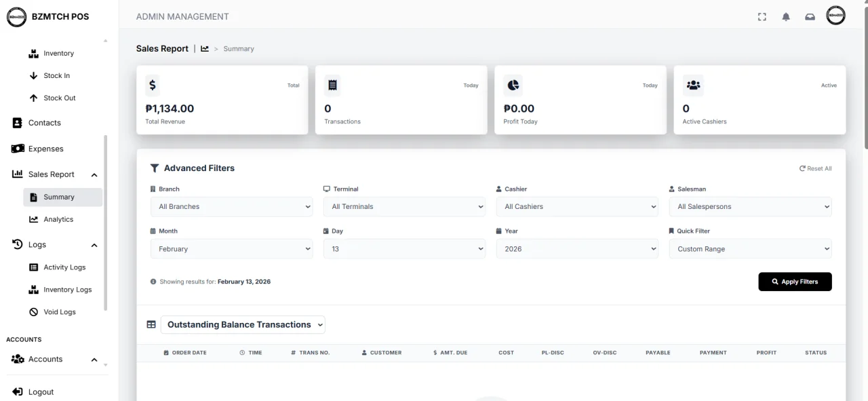This screenshot has width=868, height=401.
Task: Click the Void Logs ban icon
Action: 34,312
